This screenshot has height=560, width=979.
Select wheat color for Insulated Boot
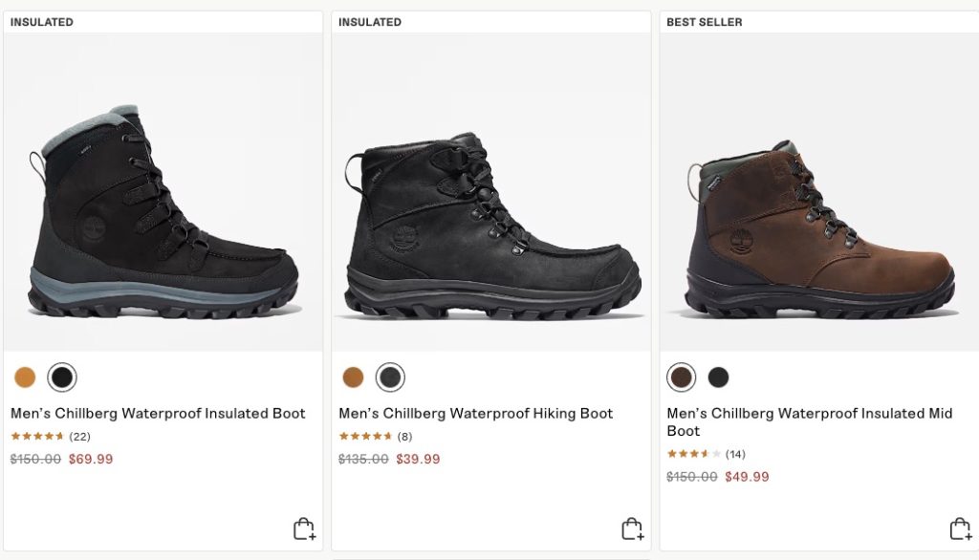click(25, 377)
